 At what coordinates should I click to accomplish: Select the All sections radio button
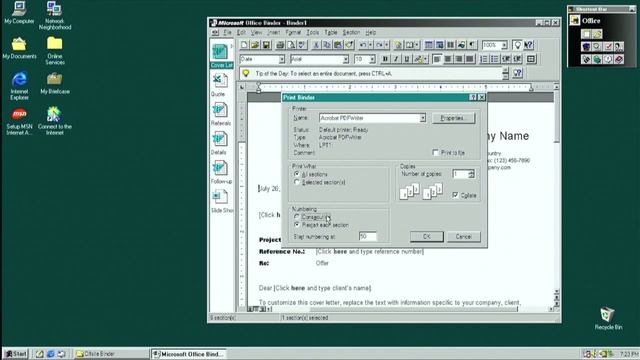(x=297, y=174)
